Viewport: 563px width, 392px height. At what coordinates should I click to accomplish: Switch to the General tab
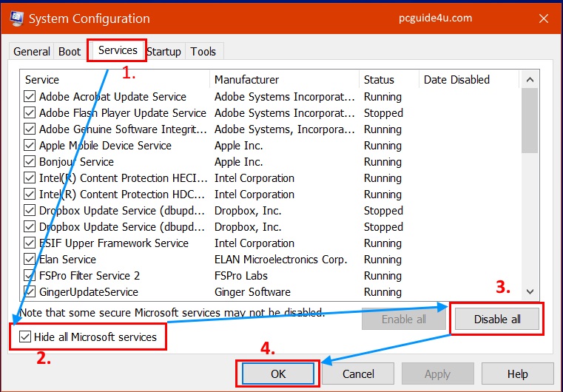(32, 52)
